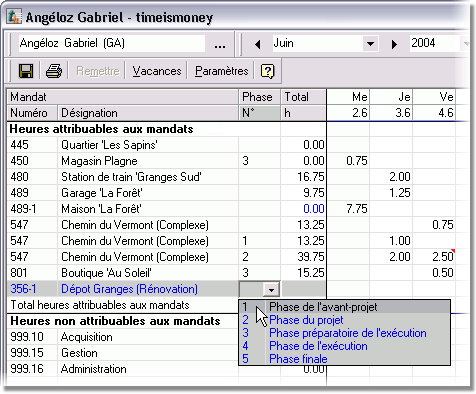
Task: Click the printer icon in toolbar
Action: click(x=54, y=71)
